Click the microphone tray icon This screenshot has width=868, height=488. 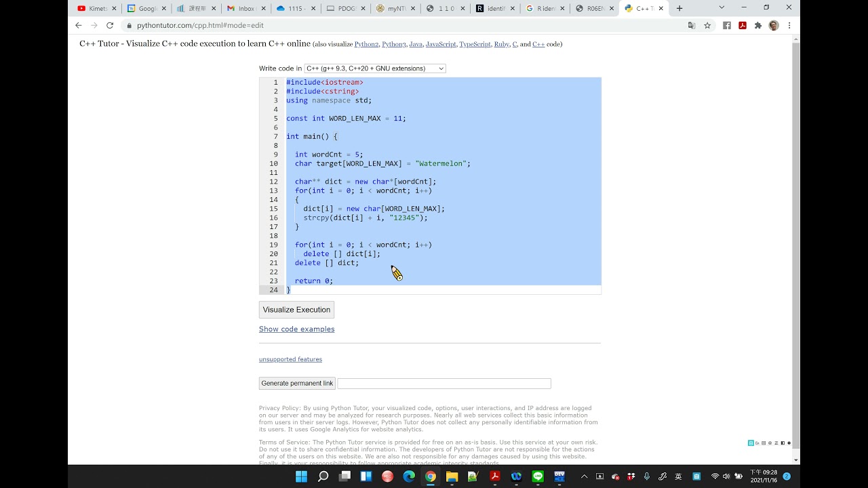tap(647, 476)
